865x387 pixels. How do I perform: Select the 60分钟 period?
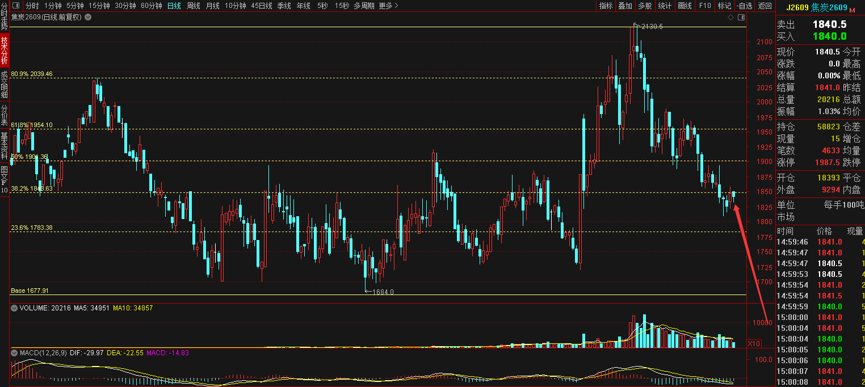point(151,6)
